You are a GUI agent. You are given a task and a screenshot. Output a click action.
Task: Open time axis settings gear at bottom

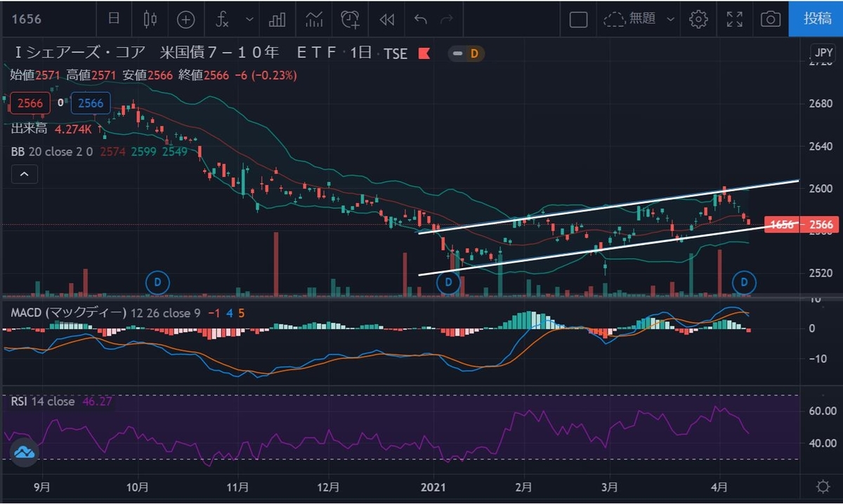click(823, 486)
